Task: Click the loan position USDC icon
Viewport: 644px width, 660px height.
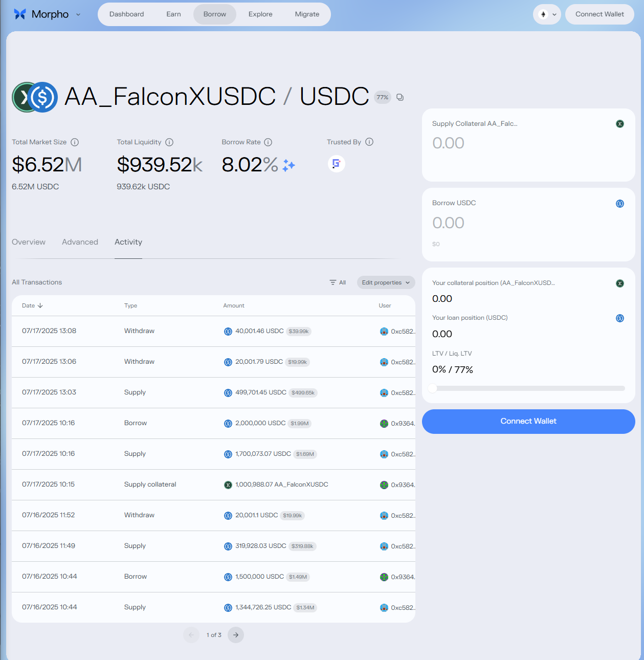Action: click(x=620, y=318)
